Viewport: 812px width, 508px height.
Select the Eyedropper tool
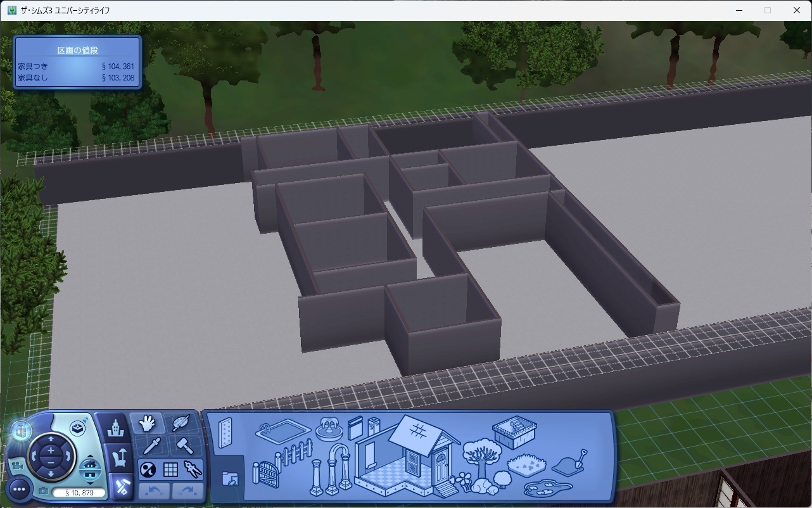pyautogui.click(x=152, y=446)
